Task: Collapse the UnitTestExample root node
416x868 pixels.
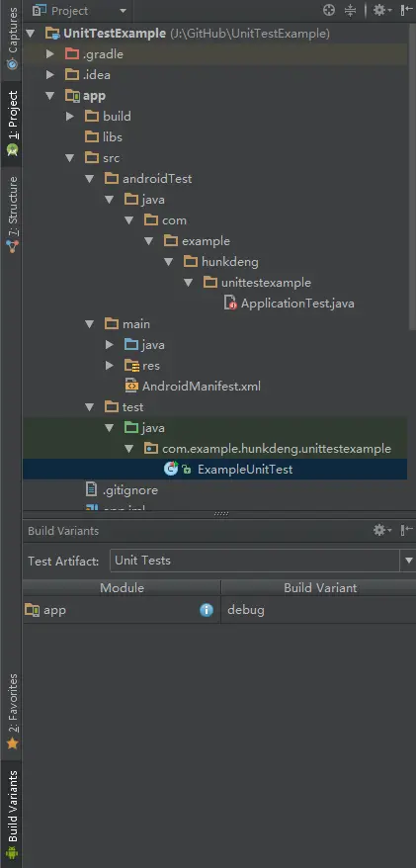Action: (31, 34)
